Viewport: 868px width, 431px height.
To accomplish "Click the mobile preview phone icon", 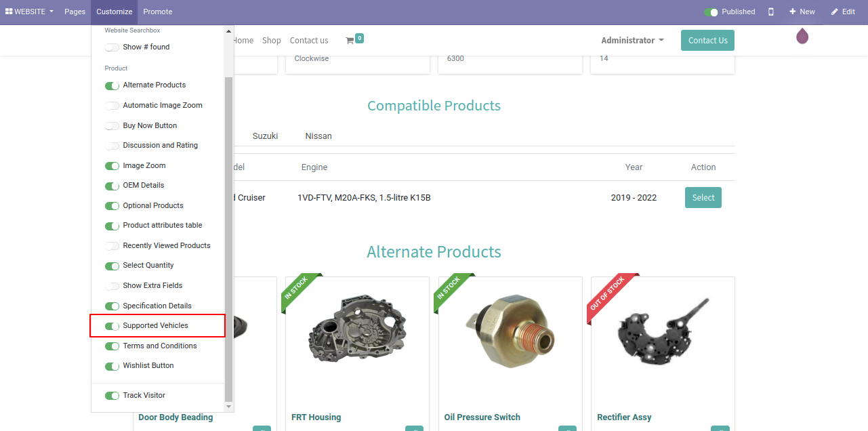I will tap(771, 12).
